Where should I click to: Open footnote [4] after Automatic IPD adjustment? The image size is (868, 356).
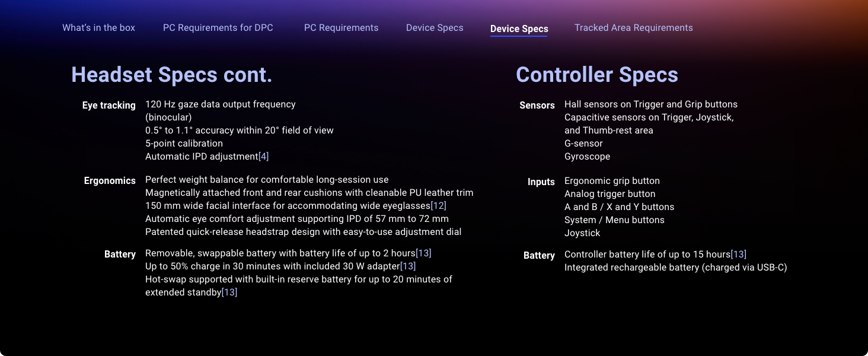[x=263, y=157]
